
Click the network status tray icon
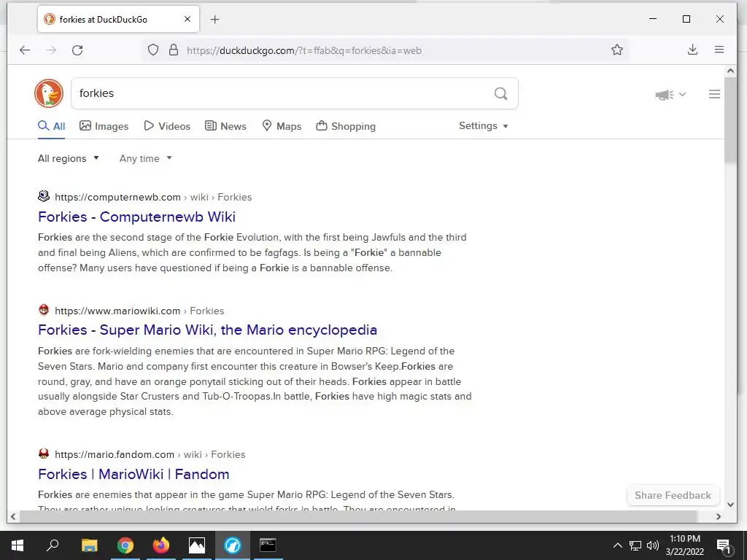(x=635, y=545)
